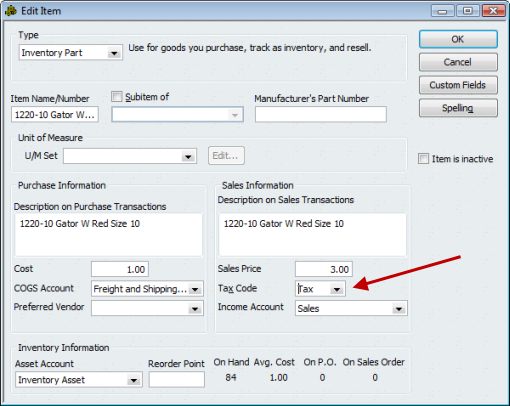This screenshot has height=406, width=510.
Task: Focus the Manufacturer's Part Number field
Action: pos(321,115)
